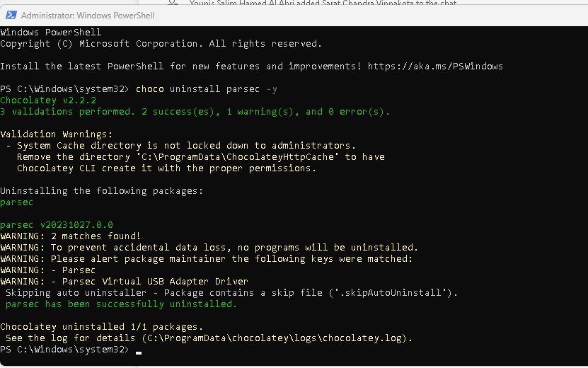This screenshot has height=368, width=588.
Task: Click the 'choco uninstall parsec -y' command text
Action: 206,89
